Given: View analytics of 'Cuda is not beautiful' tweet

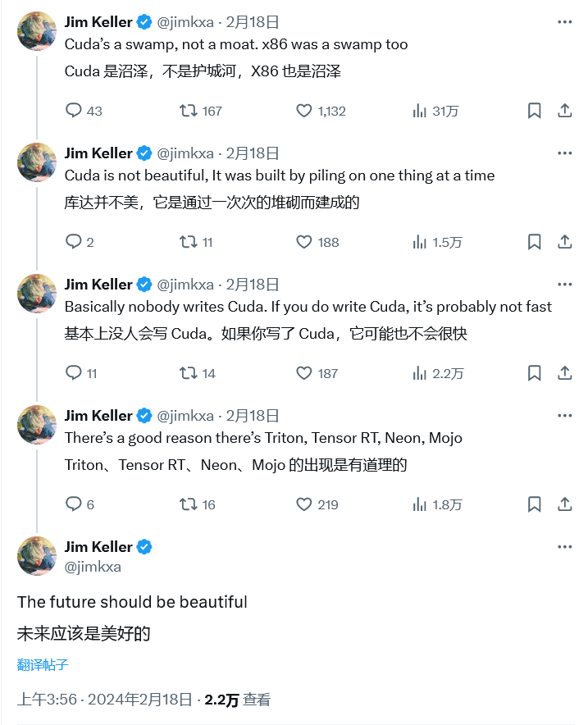Looking at the screenshot, I should (x=420, y=242).
